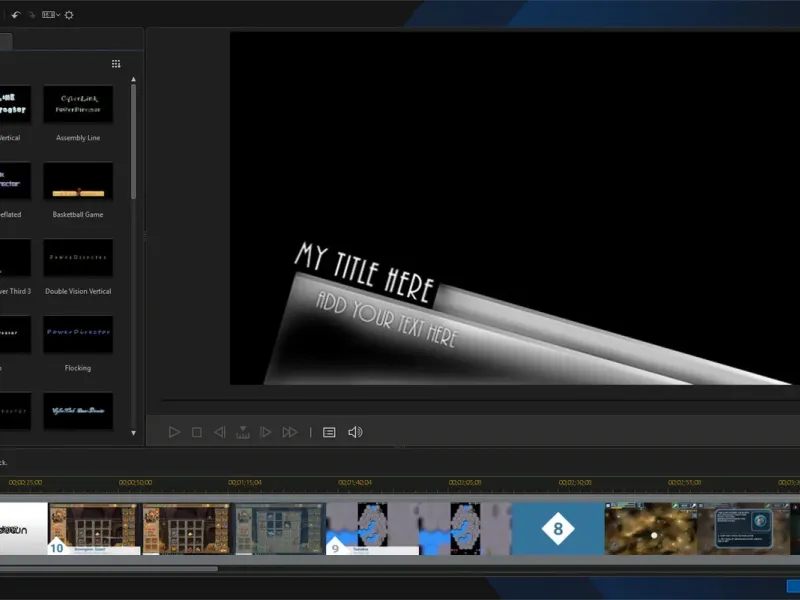
Task: Click the "Basketball Game" label
Action: coord(78,214)
